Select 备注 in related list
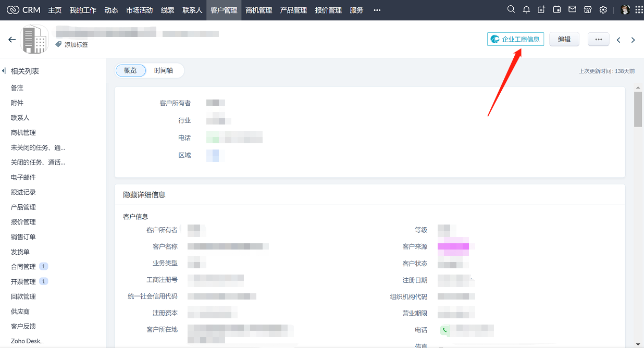 click(17, 88)
